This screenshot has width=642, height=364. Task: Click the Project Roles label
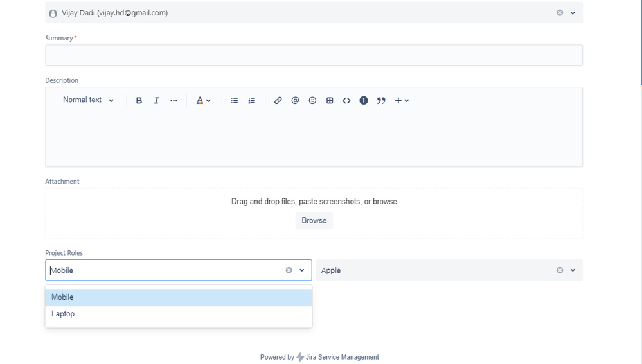point(64,253)
